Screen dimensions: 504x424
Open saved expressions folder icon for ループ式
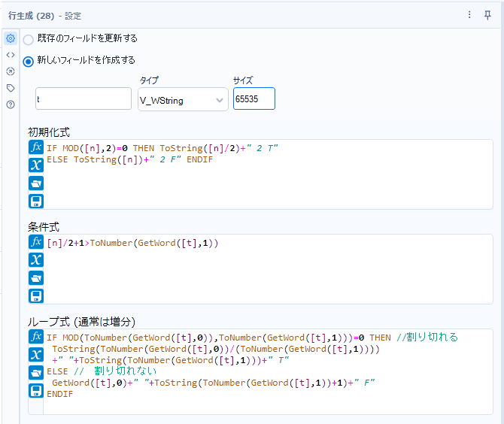35,373
